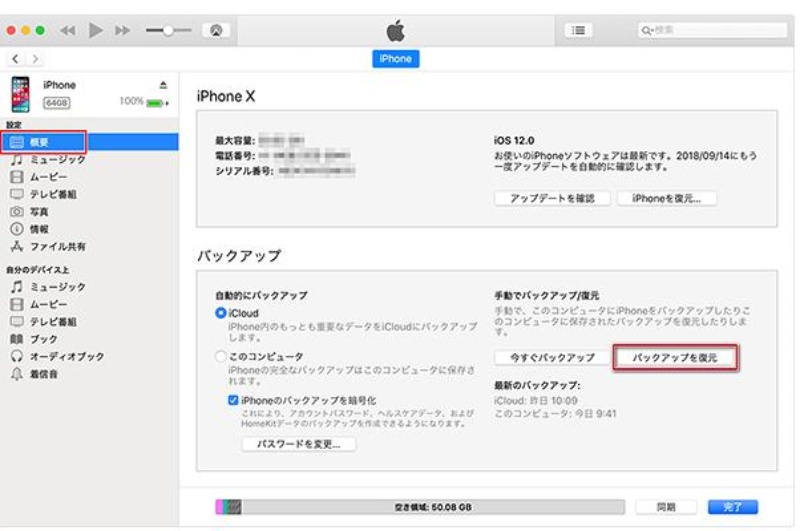
Task: Click パスワードを変更 button
Action: pos(298,444)
